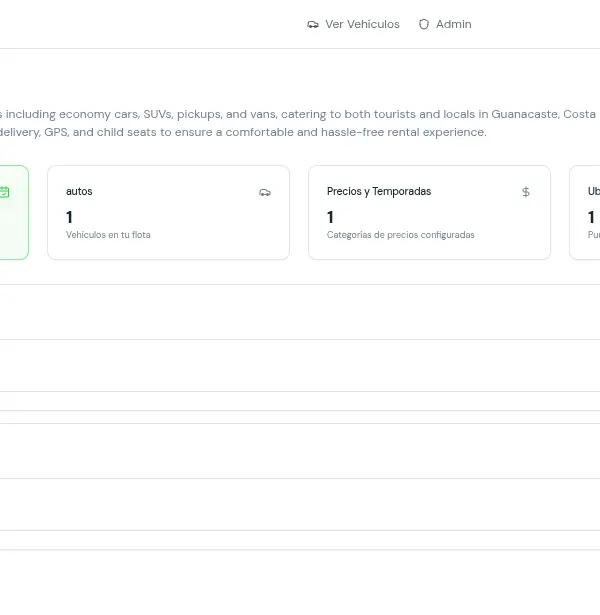Click the shield icon beside Admin
This screenshot has height=615, width=600.
424,24
